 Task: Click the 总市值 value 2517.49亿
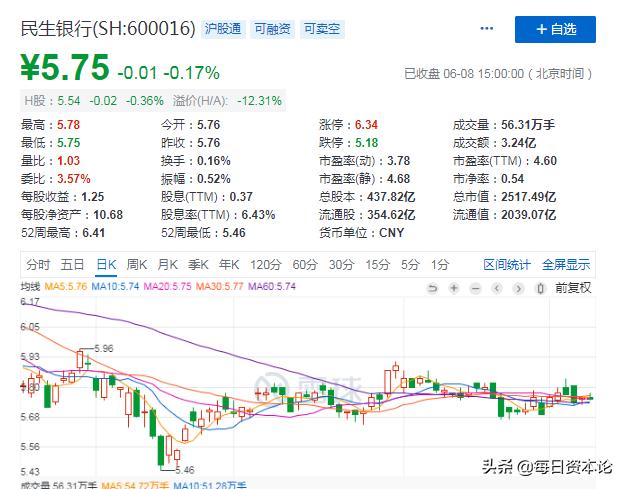pos(529,197)
